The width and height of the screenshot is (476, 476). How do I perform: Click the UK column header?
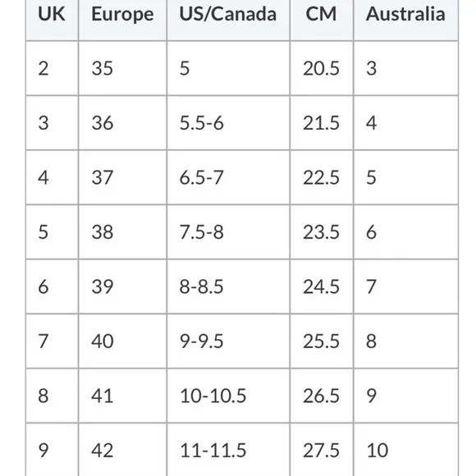click(52, 20)
